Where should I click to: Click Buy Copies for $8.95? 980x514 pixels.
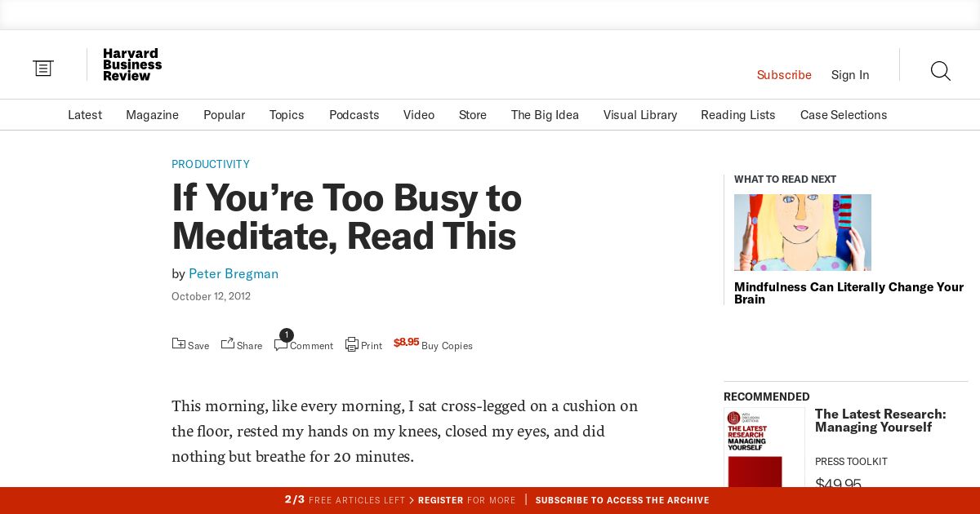[433, 344]
